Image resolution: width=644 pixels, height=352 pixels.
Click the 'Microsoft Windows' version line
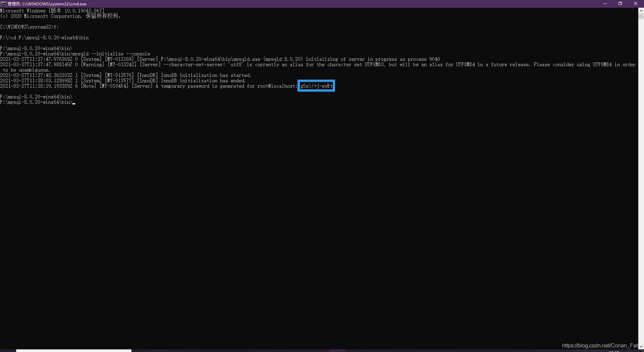click(52, 11)
